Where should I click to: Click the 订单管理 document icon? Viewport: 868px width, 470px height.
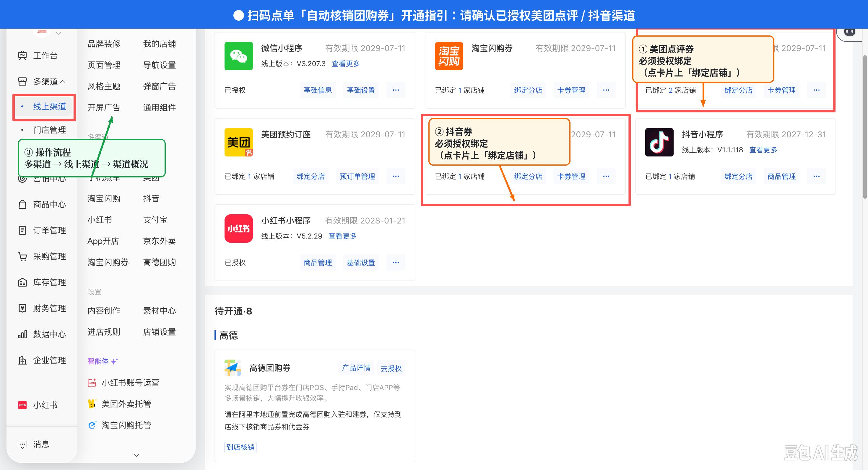point(22,230)
